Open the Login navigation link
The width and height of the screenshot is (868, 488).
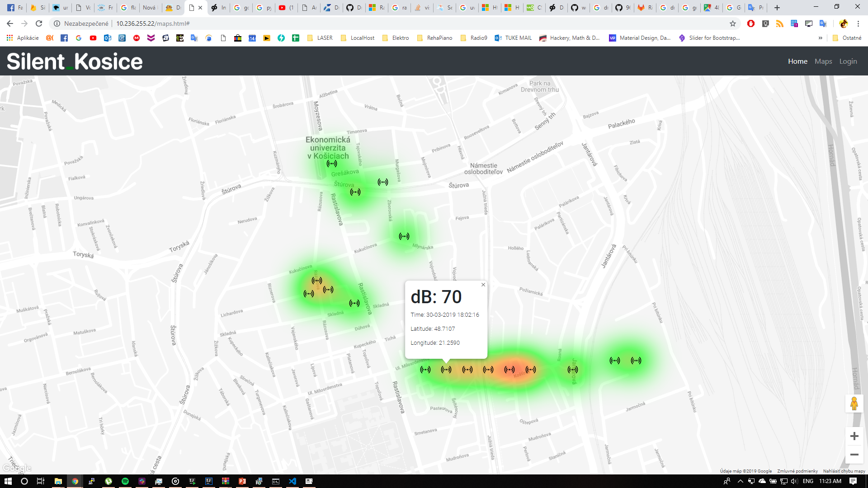click(848, 61)
